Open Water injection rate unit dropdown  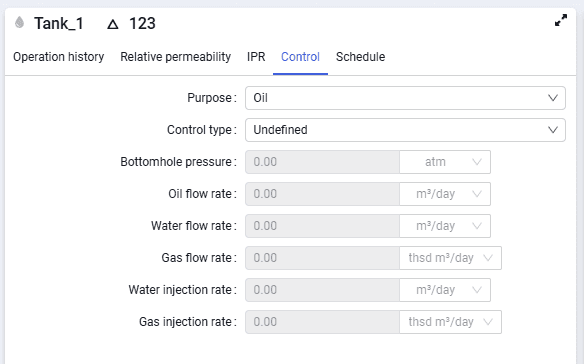[x=445, y=290]
